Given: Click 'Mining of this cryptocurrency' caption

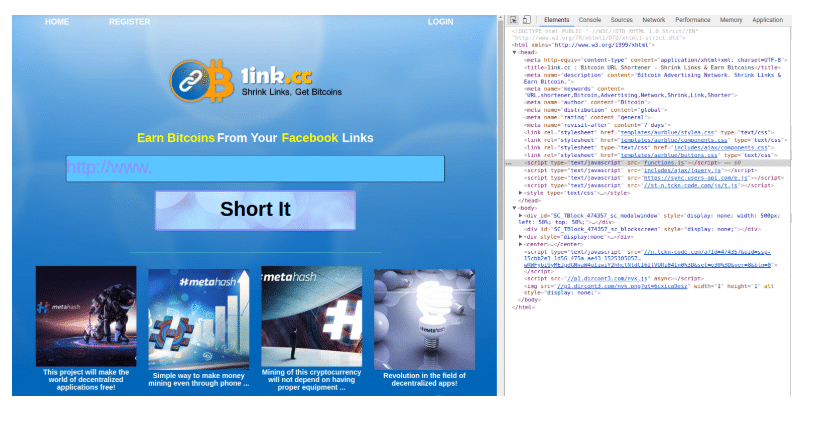Looking at the screenshot, I should click(311, 380).
